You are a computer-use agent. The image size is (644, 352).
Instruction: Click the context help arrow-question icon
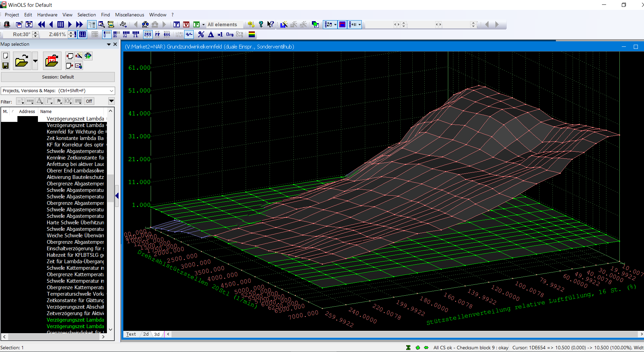click(271, 25)
